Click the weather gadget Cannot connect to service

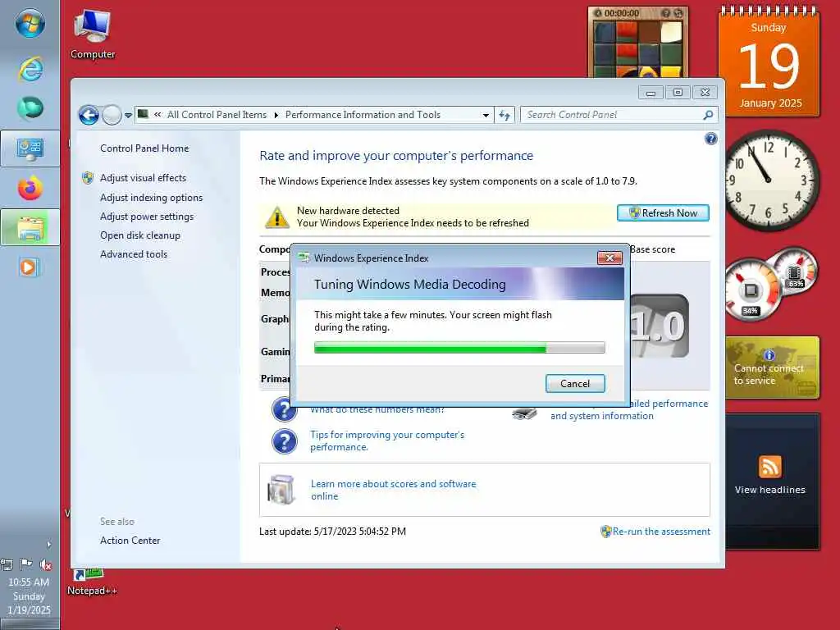coord(772,367)
